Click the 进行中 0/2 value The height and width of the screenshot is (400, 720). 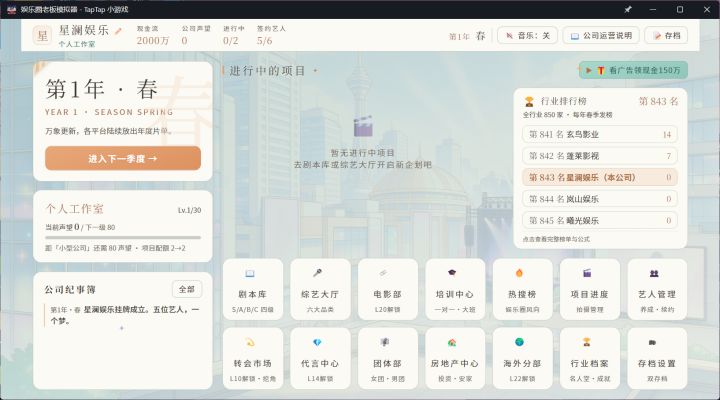(x=231, y=41)
